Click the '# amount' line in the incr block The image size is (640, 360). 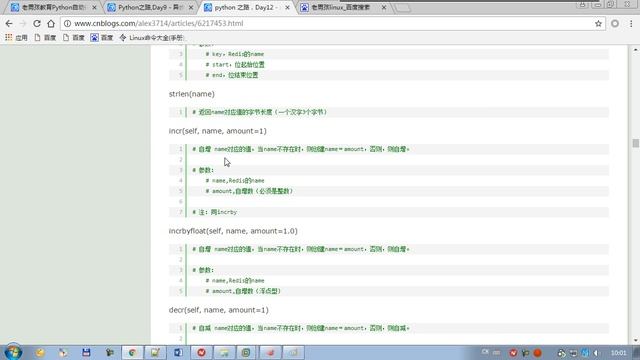249,191
